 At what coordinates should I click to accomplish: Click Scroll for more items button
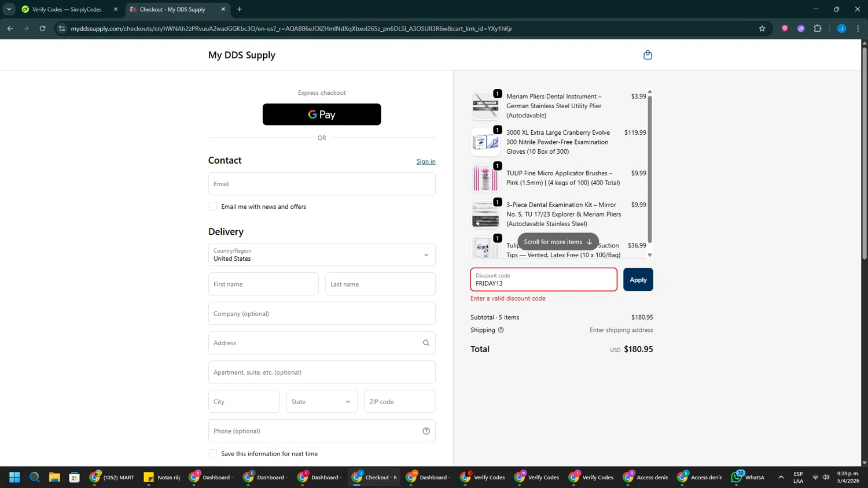tap(558, 242)
